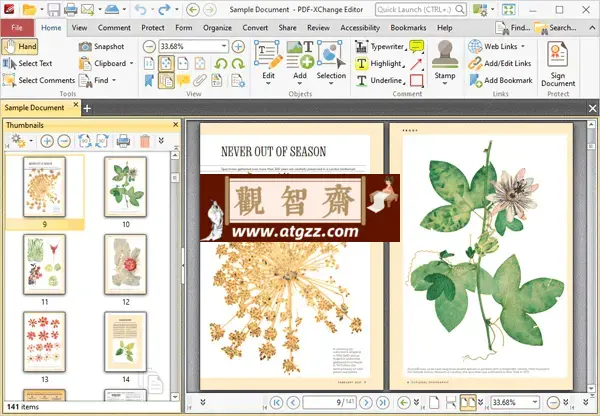The image size is (600, 416).
Task: Open the Stamp tool dropdown
Action: (445, 61)
